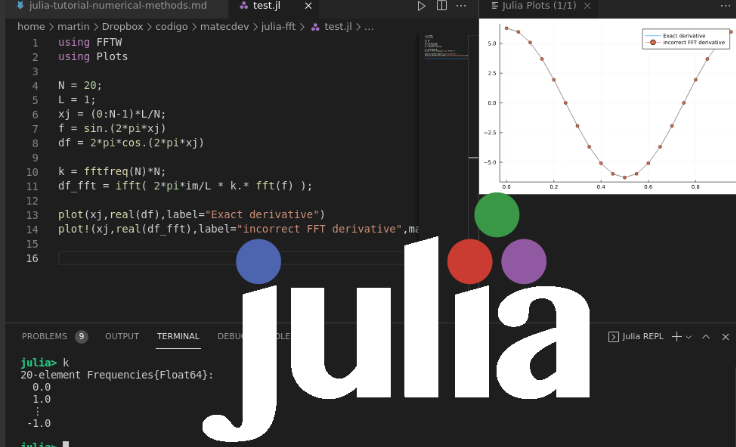Image resolution: width=736 pixels, height=447 pixels.
Task: Click the editor minimap preview
Action: pyautogui.click(x=445, y=46)
